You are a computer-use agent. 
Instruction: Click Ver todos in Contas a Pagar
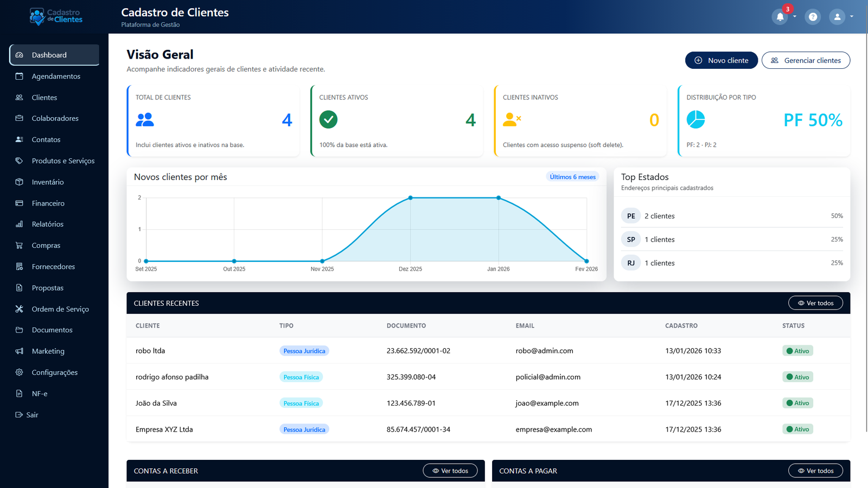(815, 471)
